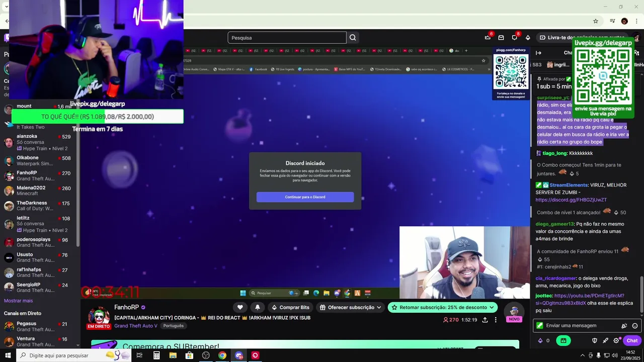
Task: Open the emote picker smiley icon
Action: click(x=635, y=326)
